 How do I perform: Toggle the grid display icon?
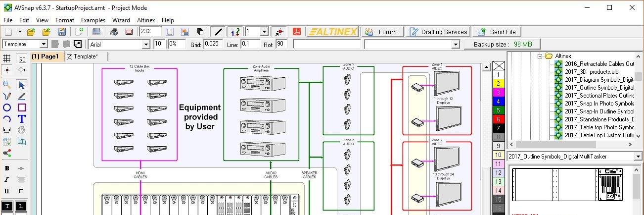7,58
